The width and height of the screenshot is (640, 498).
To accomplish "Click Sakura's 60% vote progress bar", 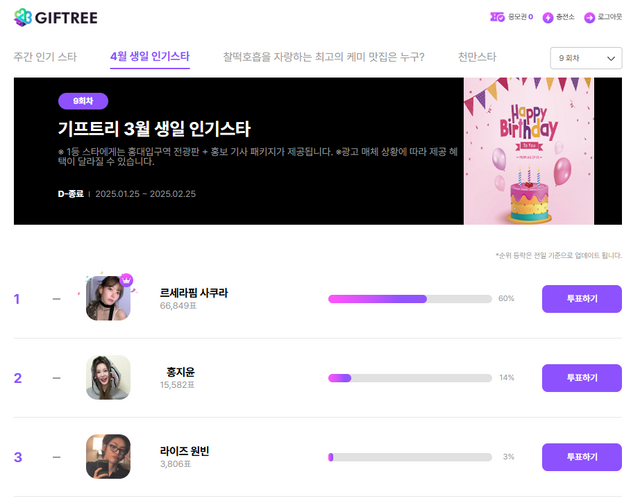I will click(x=410, y=299).
